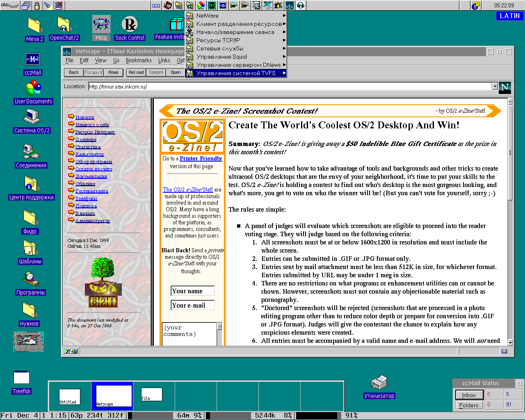Select Начало/завершение сеанса menu entry
This screenshot has height=420, width=525.
click(x=236, y=32)
